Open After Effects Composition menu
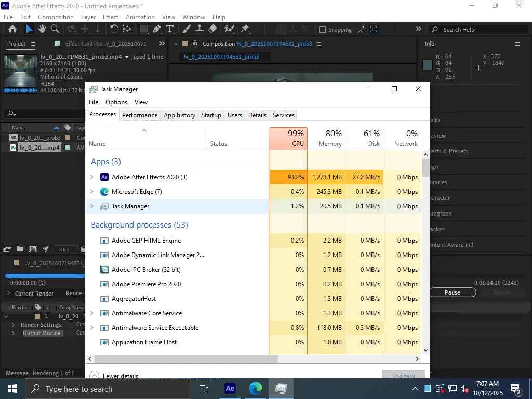The height and width of the screenshot is (399, 532). click(x=56, y=17)
